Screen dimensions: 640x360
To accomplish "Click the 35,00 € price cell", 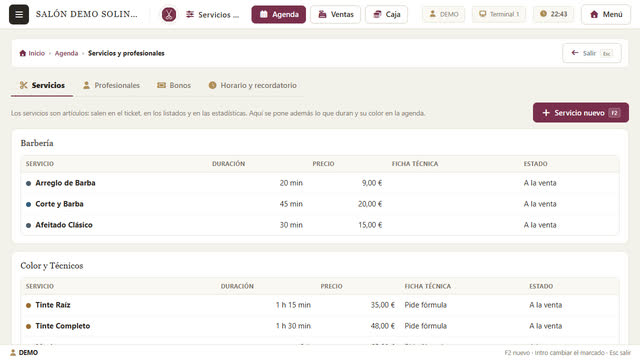I will click(x=382, y=305).
